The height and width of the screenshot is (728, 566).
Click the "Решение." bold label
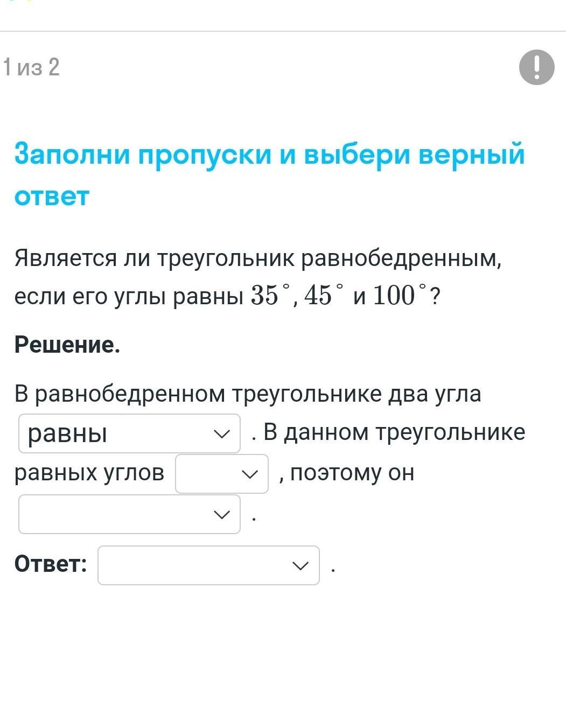[x=67, y=345]
